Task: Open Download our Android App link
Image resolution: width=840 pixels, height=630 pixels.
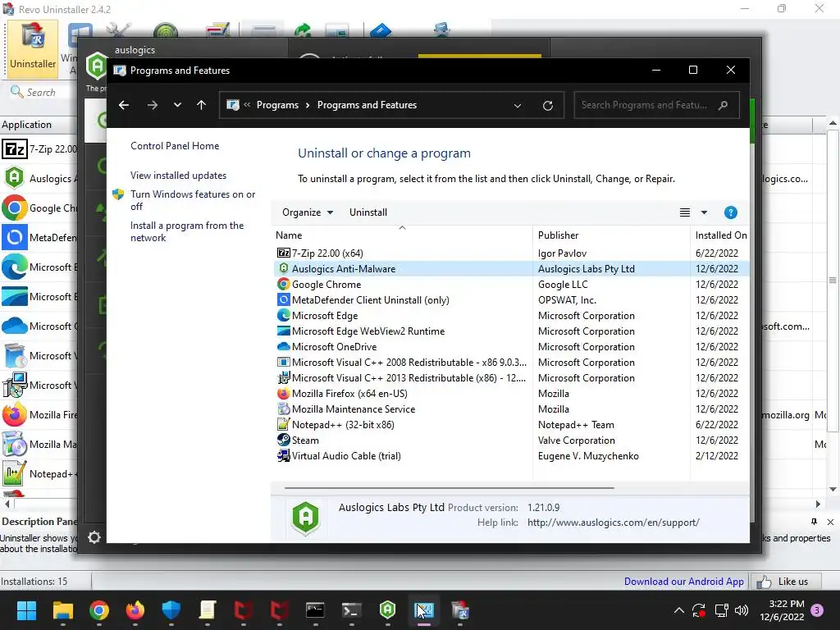Action: 684,582
